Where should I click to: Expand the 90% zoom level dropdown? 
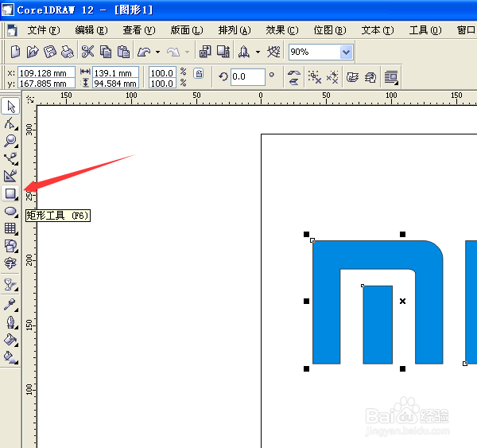346,52
